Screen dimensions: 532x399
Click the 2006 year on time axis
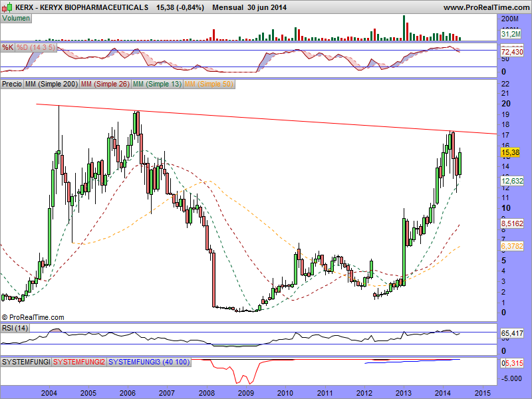(x=128, y=393)
